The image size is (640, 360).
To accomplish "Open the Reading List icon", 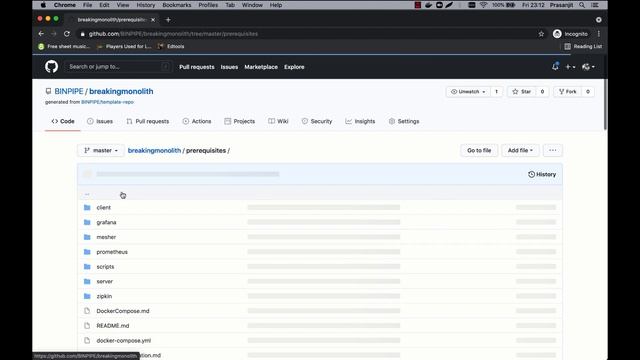I will point(567,47).
